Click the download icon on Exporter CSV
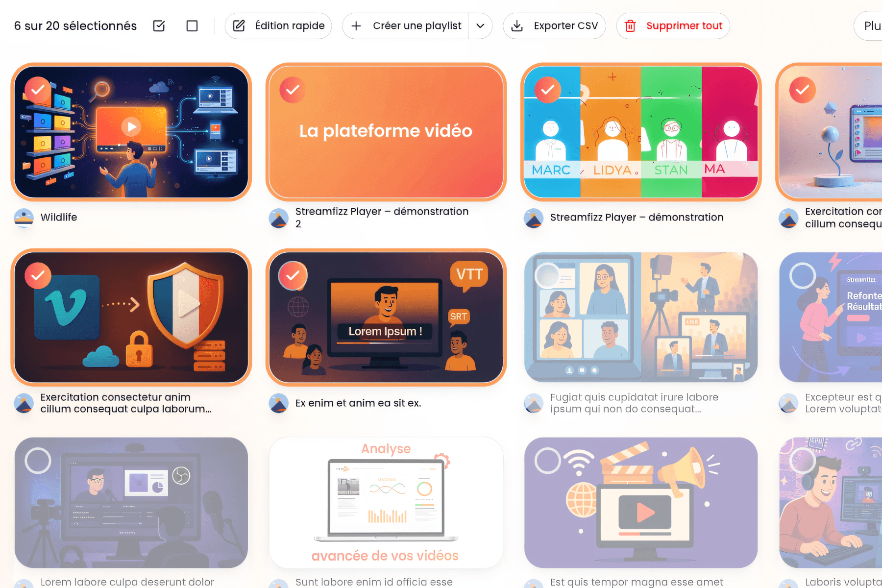This screenshot has width=882, height=588. click(517, 25)
